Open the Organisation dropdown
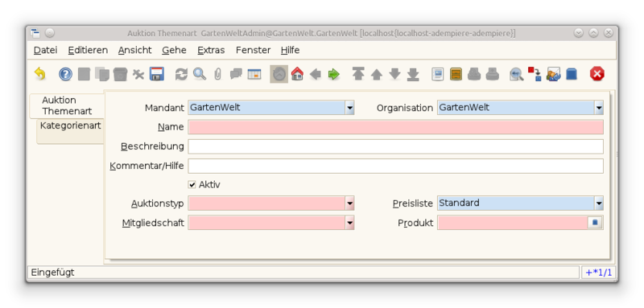This screenshot has height=308, width=644. coord(599,108)
